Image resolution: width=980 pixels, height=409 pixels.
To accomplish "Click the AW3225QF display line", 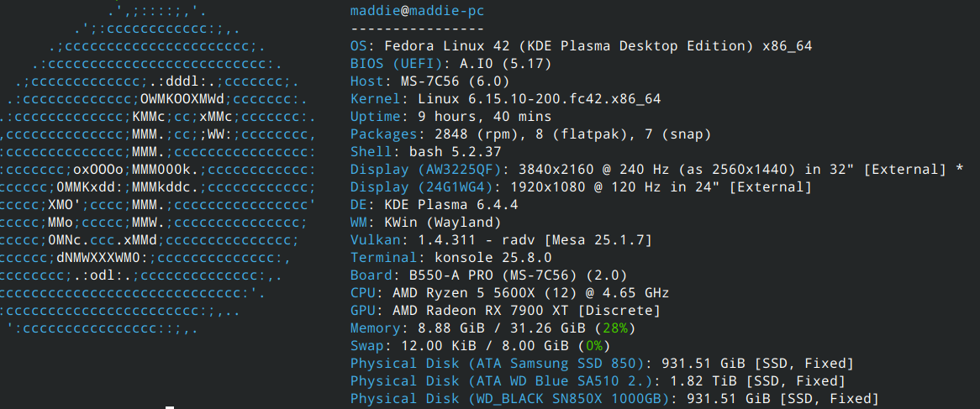I will pyautogui.click(x=656, y=170).
